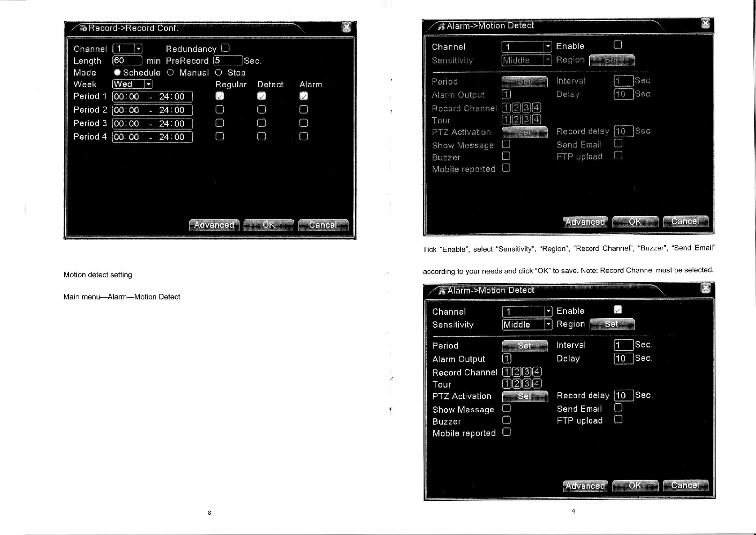The width and height of the screenshot is (756, 535).
Task: Close the Record Conf dialog via X icon
Action: tap(346, 27)
